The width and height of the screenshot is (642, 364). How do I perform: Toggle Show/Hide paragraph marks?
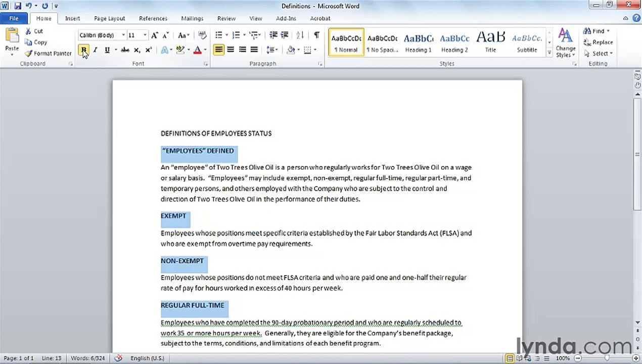tap(316, 35)
